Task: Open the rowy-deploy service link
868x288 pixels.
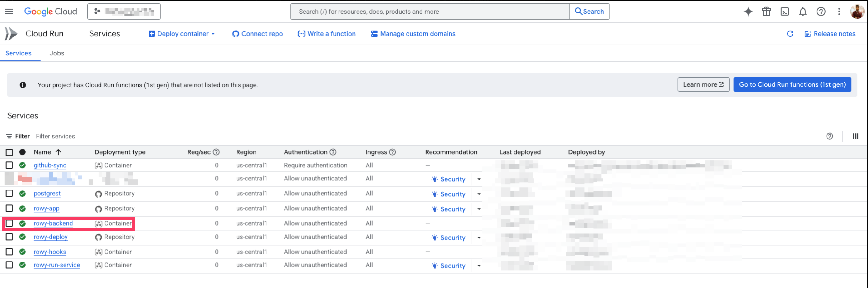Action: (51, 237)
